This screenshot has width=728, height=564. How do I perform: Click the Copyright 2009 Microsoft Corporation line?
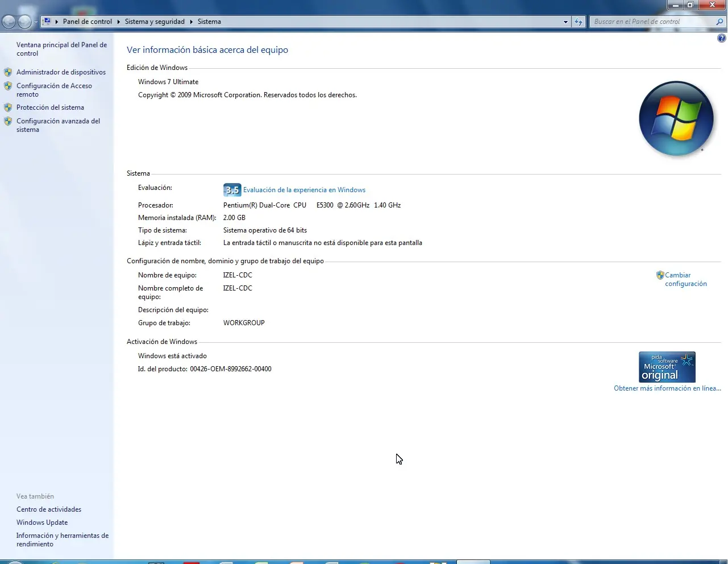(247, 95)
